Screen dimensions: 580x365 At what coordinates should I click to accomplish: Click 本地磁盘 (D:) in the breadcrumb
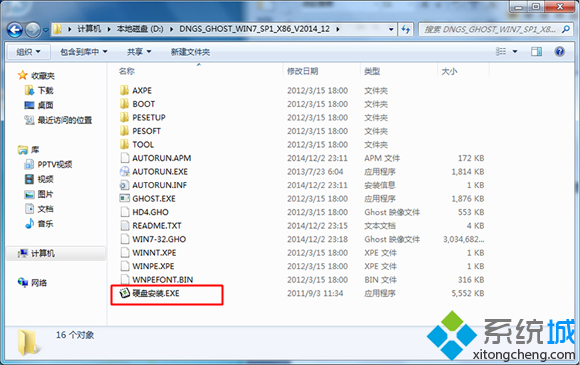tap(140, 29)
